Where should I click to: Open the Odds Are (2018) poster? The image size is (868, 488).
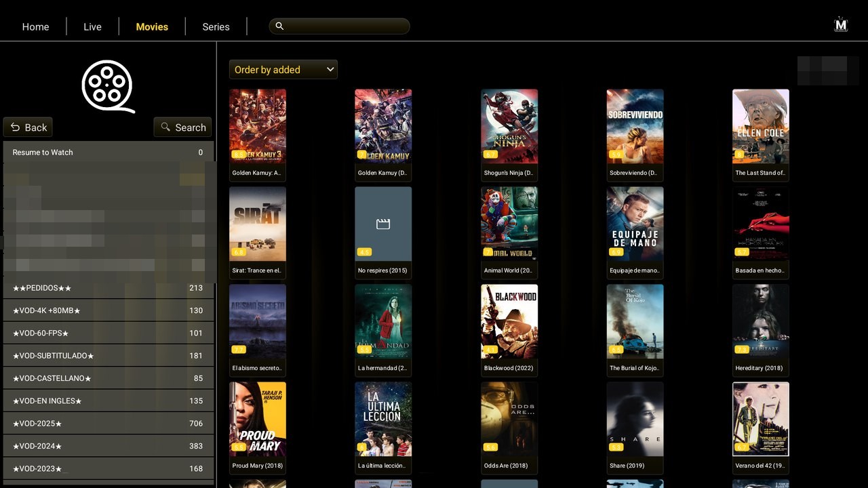click(x=509, y=419)
